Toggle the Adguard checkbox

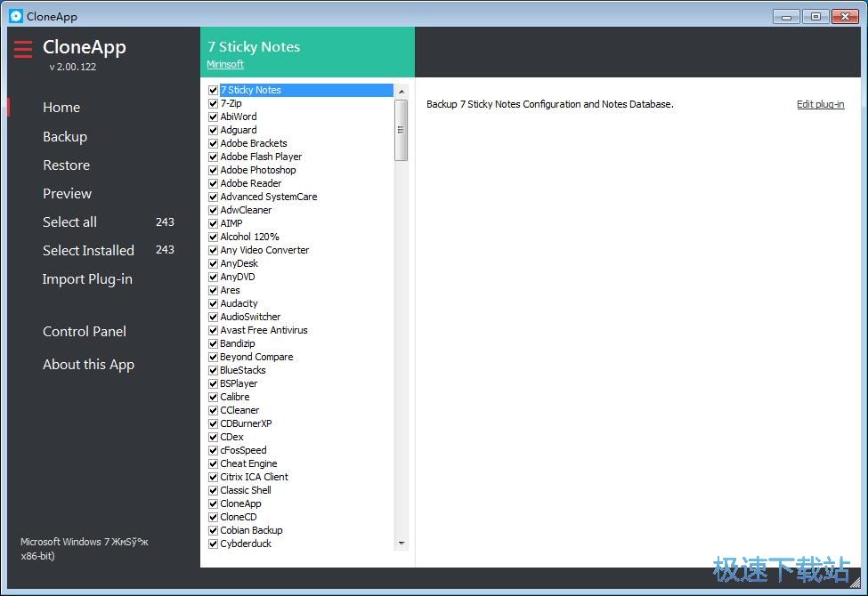pos(213,130)
